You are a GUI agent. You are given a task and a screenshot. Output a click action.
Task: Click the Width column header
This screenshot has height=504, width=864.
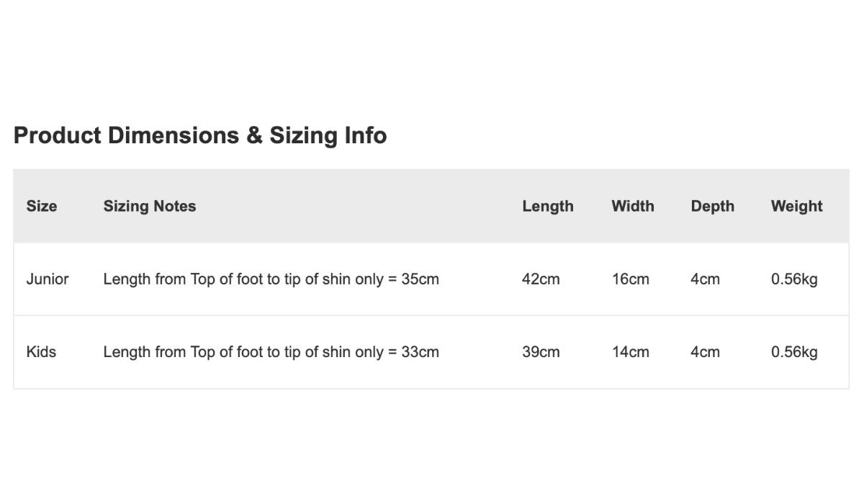(633, 207)
